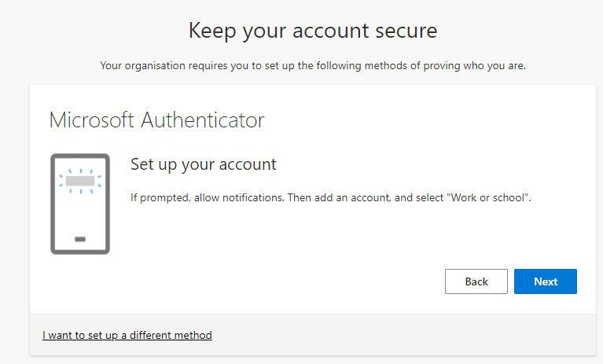Select the "Keep your account secure" heading
Viewport: 603px width, 364px height.
pyautogui.click(x=313, y=31)
